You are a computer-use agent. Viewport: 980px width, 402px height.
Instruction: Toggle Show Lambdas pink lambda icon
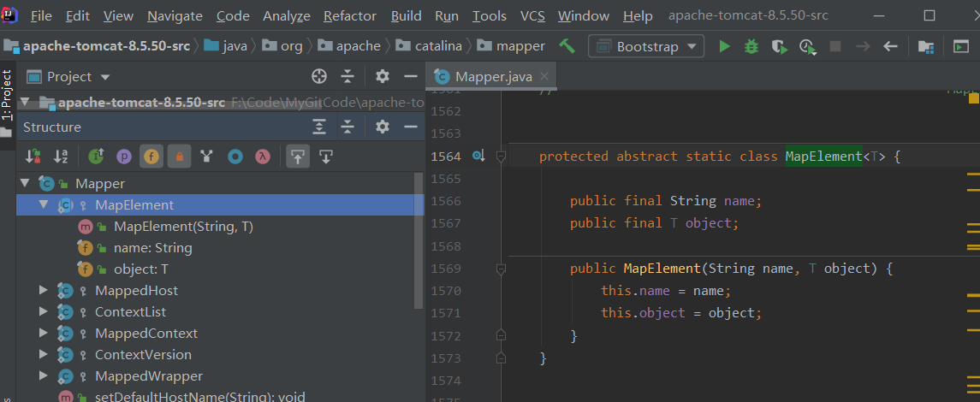click(x=263, y=156)
